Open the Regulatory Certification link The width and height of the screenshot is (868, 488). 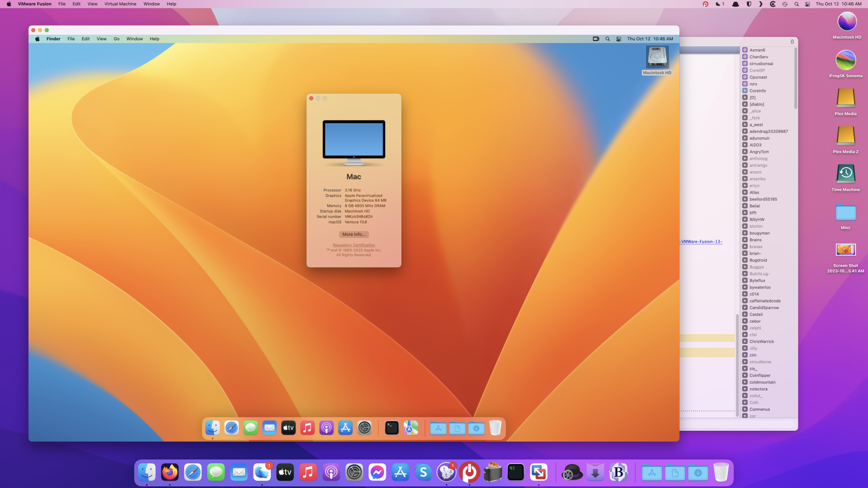pos(354,245)
